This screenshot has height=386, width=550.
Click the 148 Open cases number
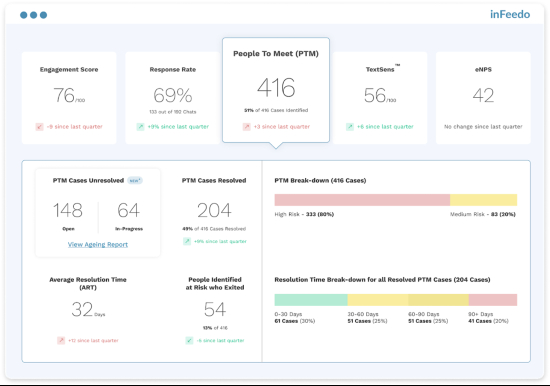coord(68,210)
